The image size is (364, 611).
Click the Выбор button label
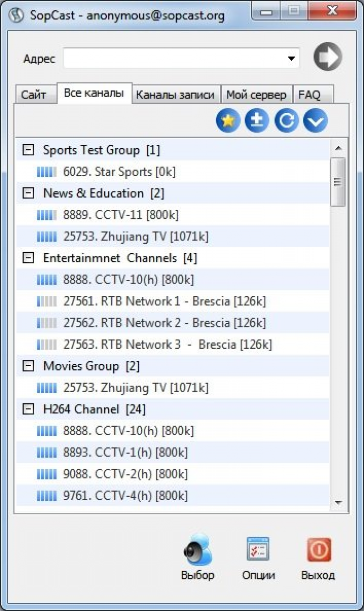(198, 576)
